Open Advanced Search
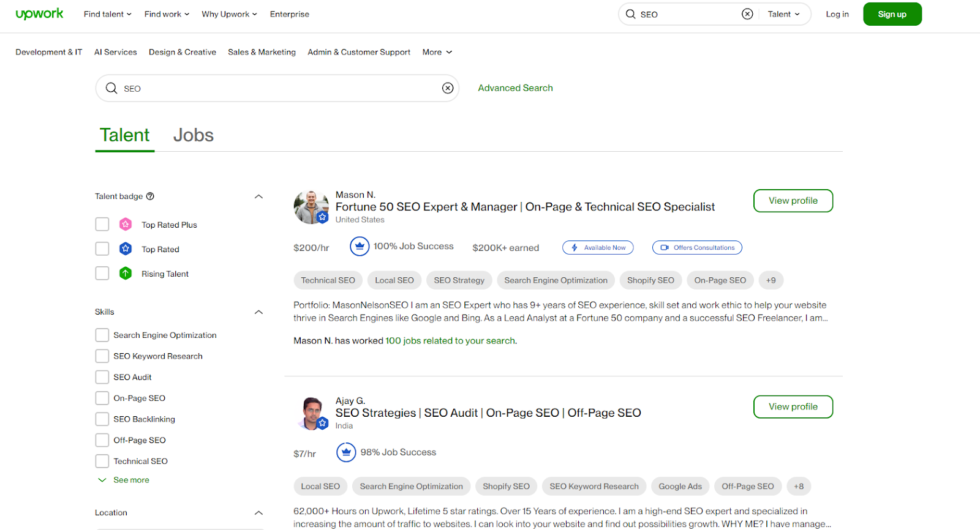This screenshot has height=530, width=980. click(x=515, y=88)
